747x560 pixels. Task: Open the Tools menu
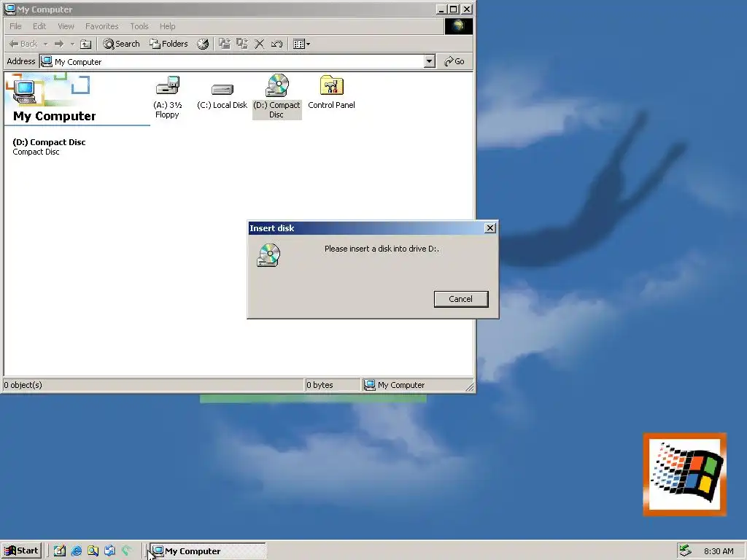point(139,26)
